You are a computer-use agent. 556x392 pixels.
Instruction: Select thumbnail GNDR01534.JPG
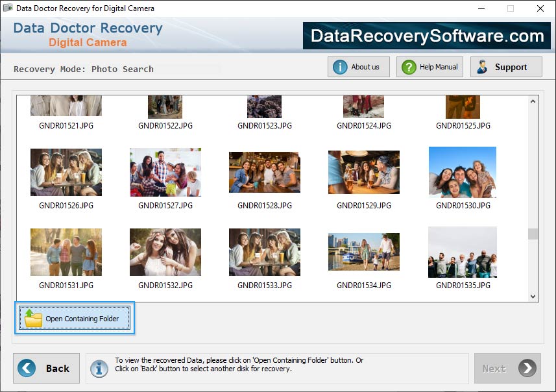pyautogui.click(x=363, y=251)
